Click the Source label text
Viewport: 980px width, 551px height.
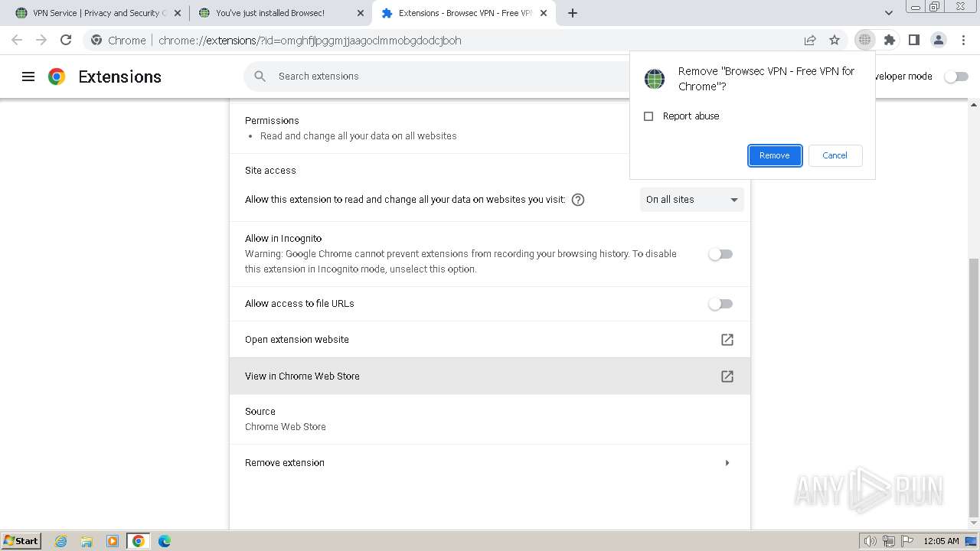point(260,412)
